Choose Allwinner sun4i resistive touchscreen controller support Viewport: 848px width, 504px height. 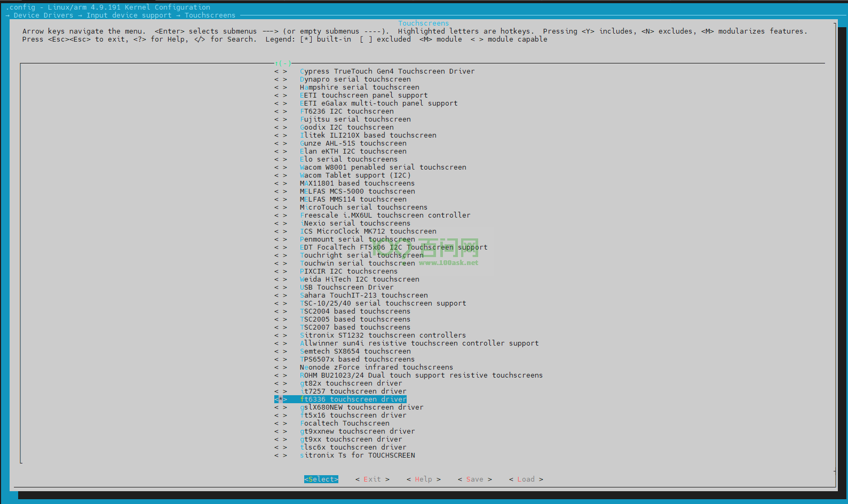point(419,343)
